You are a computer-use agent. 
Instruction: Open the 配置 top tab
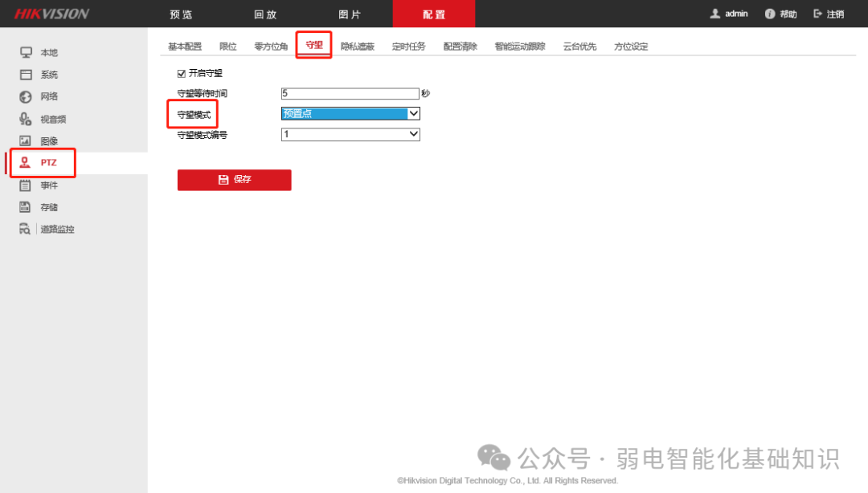[x=434, y=14]
